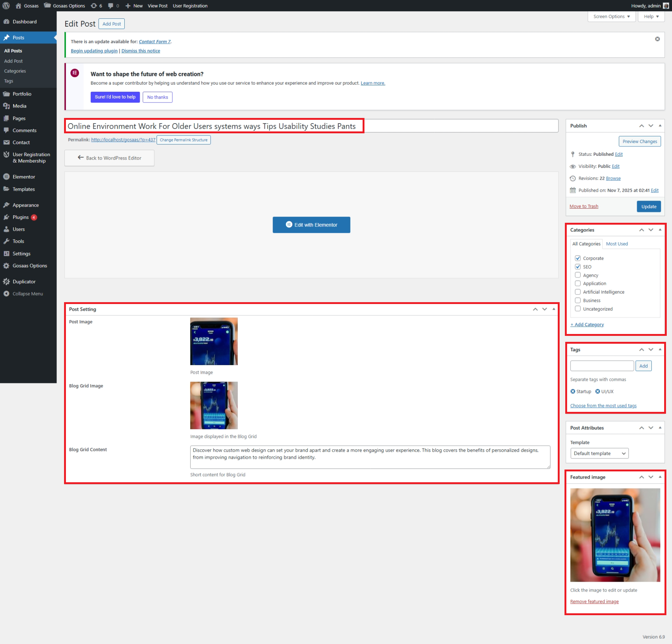Open the Template dropdown
672x644 pixels.
(x=599, y=453)
